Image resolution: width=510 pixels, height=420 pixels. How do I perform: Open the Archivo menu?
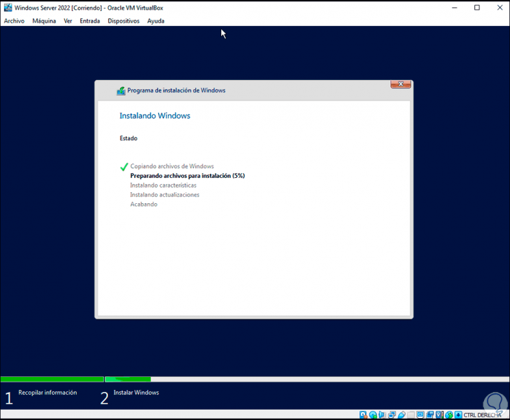pyautogui.click(x=14, y=21)
